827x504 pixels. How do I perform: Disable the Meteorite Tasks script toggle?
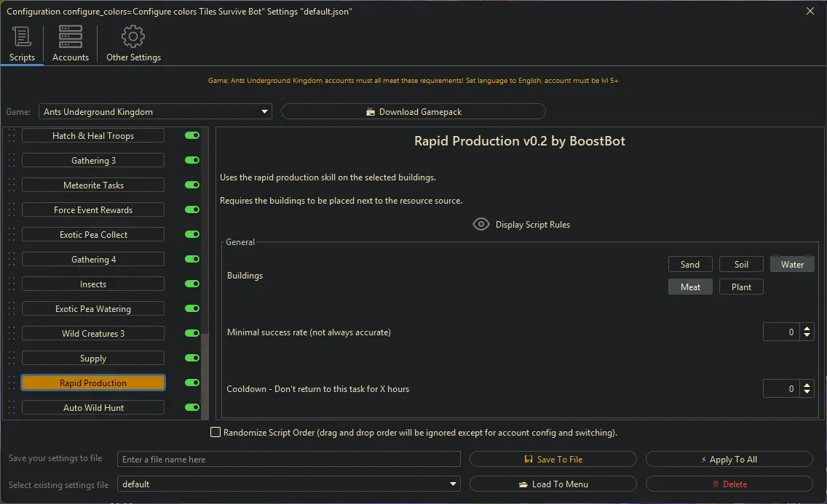tap(192, 185)
